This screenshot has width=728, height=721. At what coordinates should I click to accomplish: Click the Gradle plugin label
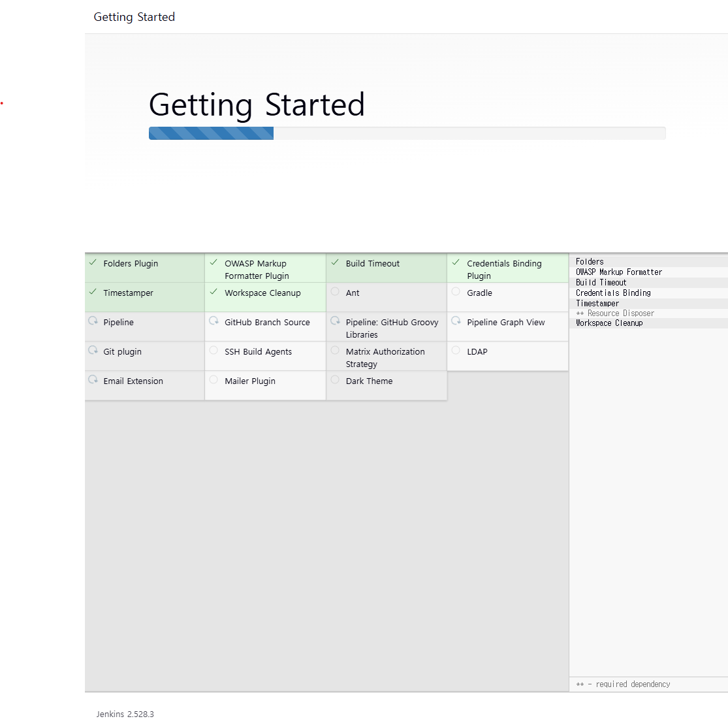[479, 293]
